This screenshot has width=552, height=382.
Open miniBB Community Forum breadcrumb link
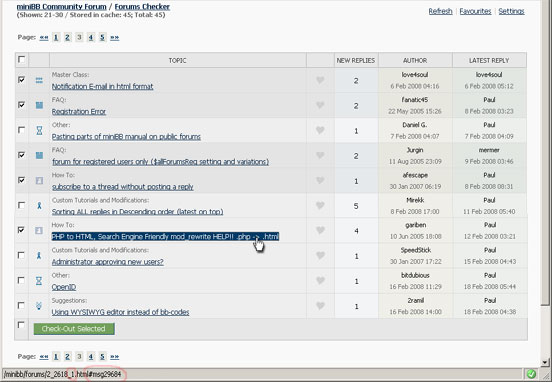(x=62, y=7)
